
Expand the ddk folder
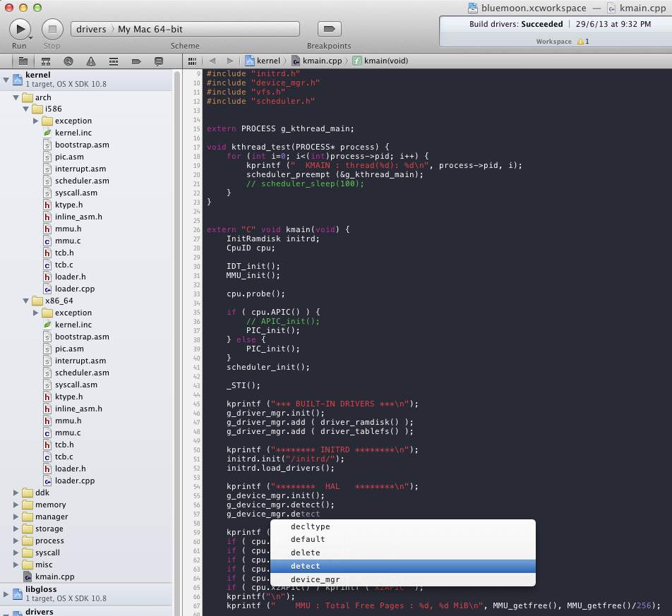tap(16, 493)
